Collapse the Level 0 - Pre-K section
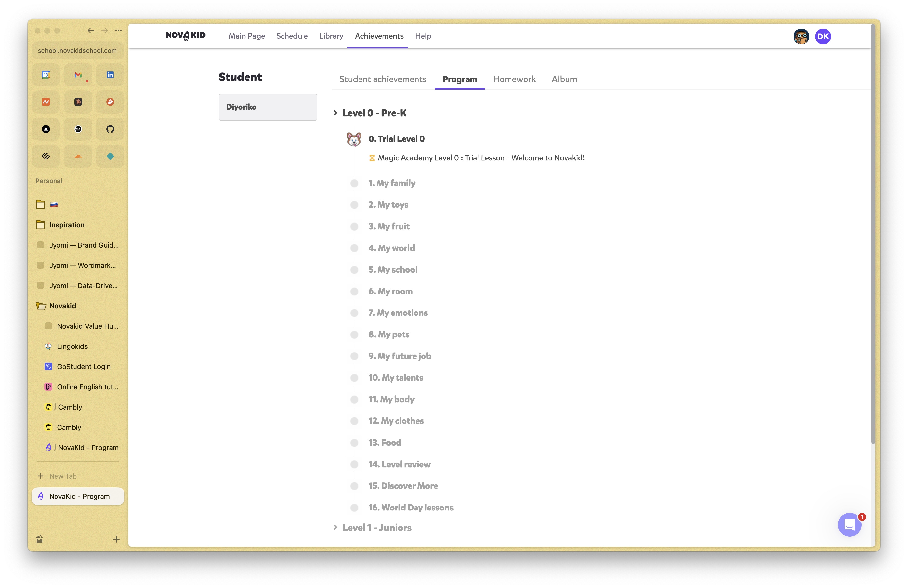Viewport: 908px width, 588px height. click(374, 113)
